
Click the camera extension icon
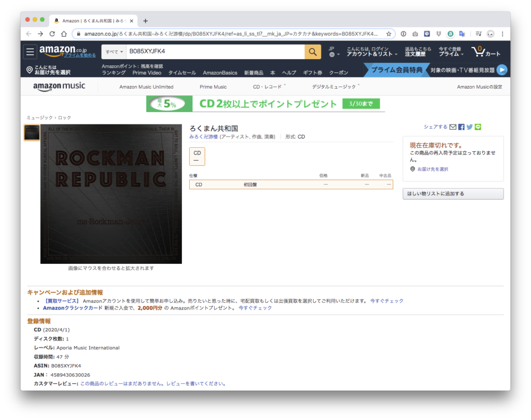click(415, 34)
